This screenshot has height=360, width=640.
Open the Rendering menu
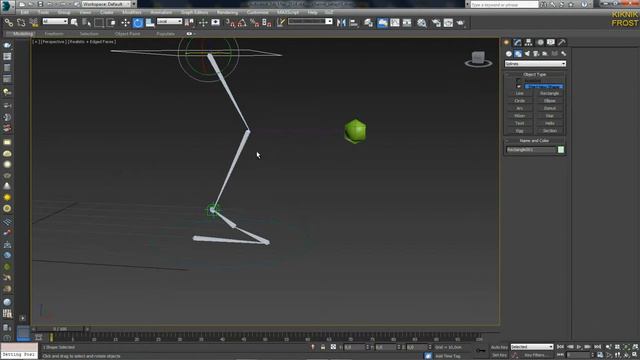coord(227,12)
